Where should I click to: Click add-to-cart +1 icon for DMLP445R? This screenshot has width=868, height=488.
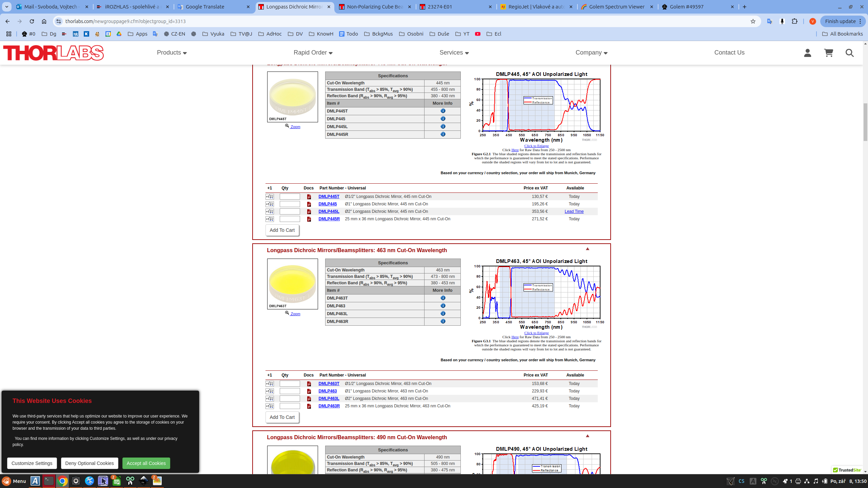270,219
